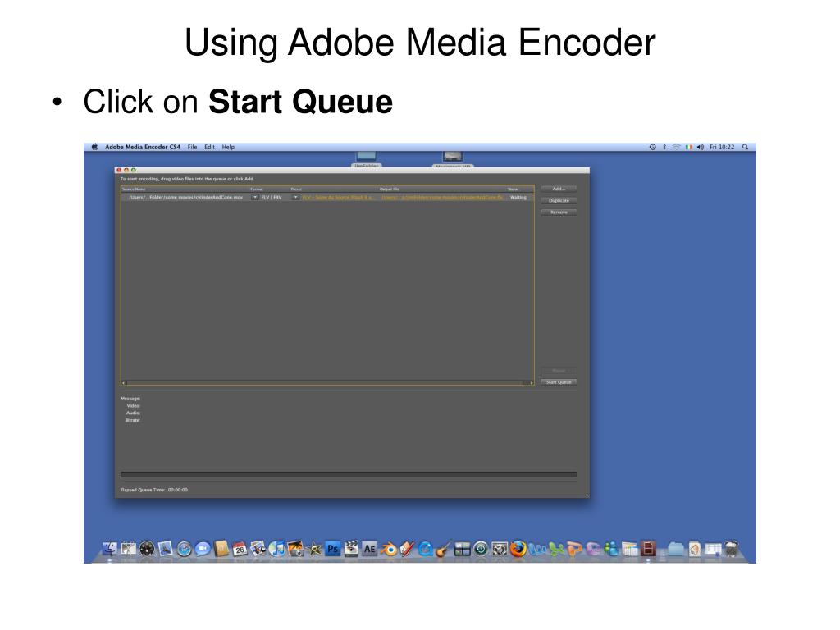Open the Help menu

pyautogui.click(x=228, y=147)
